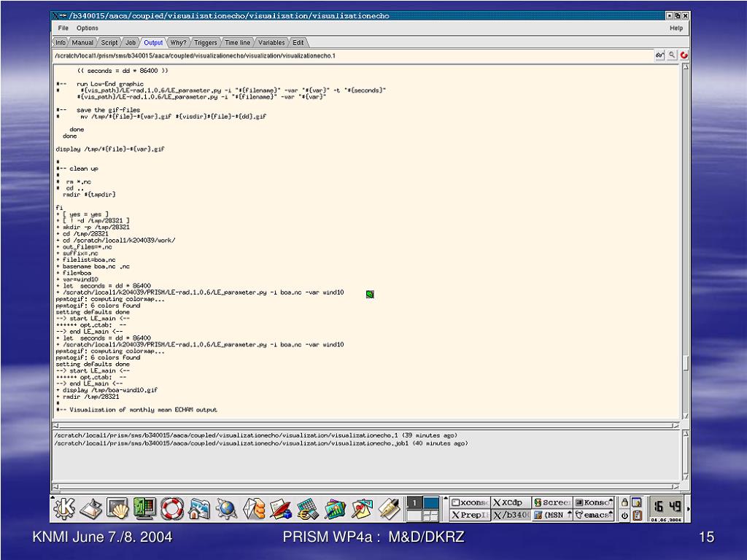Select the Output tab
Viewport: 747px width, 560px height.
153,42
